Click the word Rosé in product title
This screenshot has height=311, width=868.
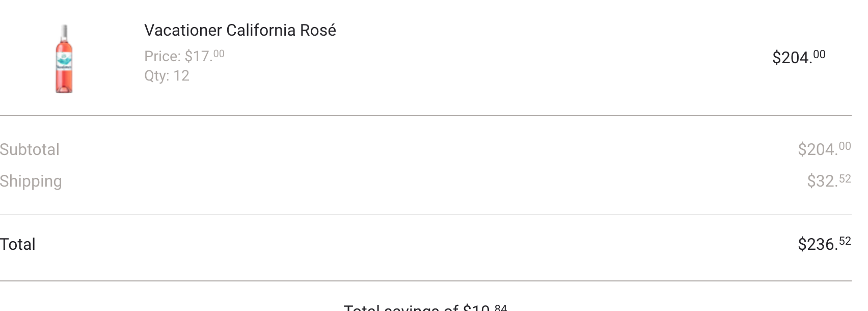318,30
